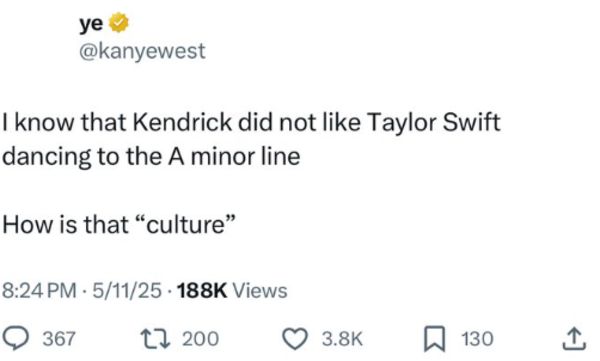Open the "ye" display name profile
Screen dimensions: 600x361
tap(91, 24)
